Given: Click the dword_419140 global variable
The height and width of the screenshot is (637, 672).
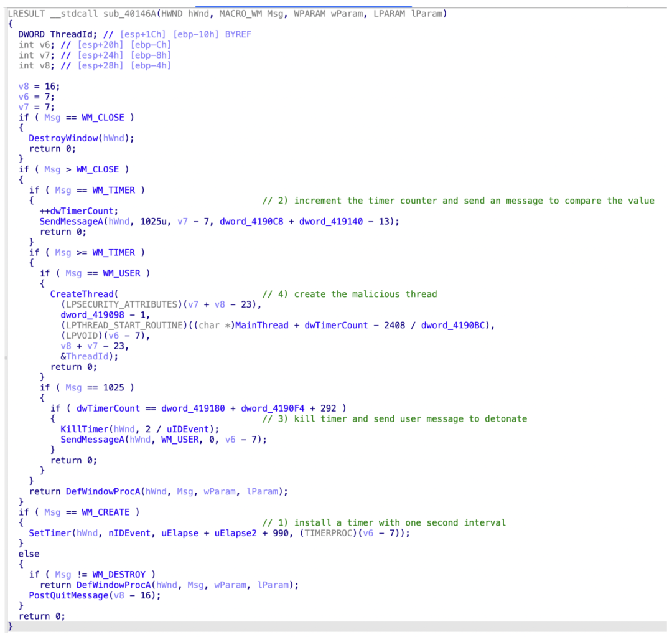Looking at the screenshot, I should point(331,221).
